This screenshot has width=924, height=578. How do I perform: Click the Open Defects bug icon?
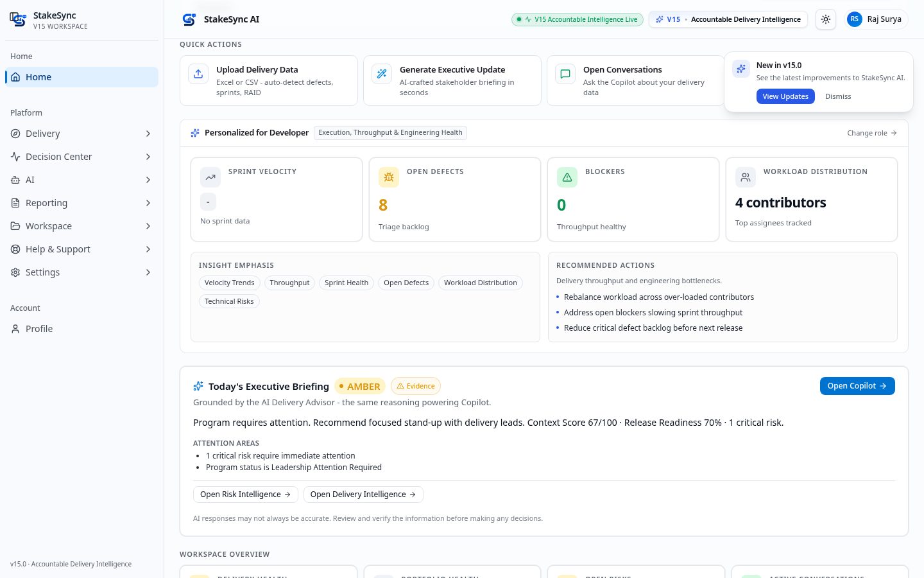[x=389, y=177]
